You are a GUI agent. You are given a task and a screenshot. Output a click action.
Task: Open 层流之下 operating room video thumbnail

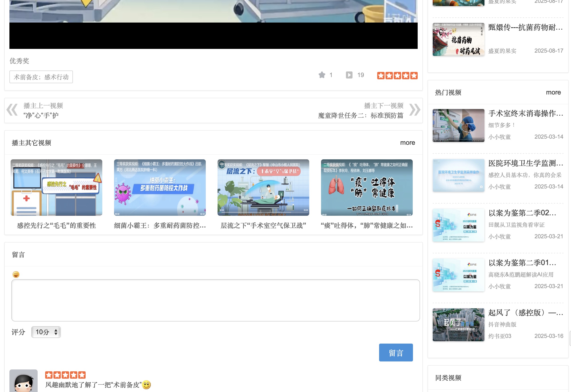click(263, 187)
